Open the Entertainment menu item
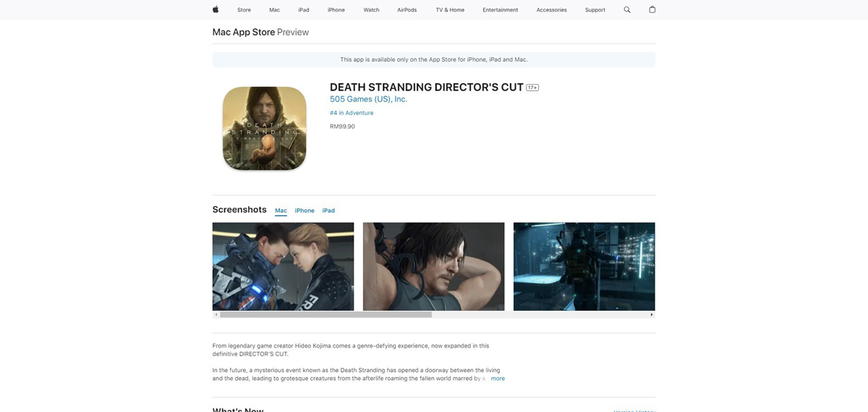 click(x=501, y=10)
